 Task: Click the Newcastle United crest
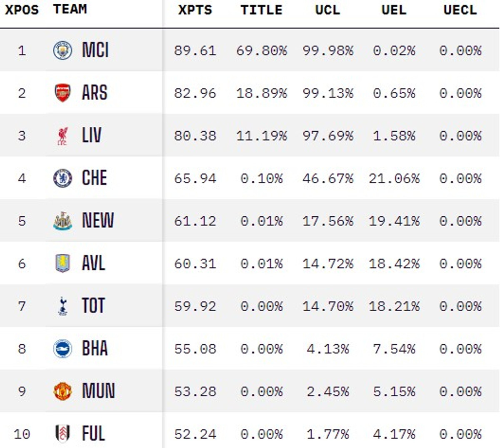point(62,221)
